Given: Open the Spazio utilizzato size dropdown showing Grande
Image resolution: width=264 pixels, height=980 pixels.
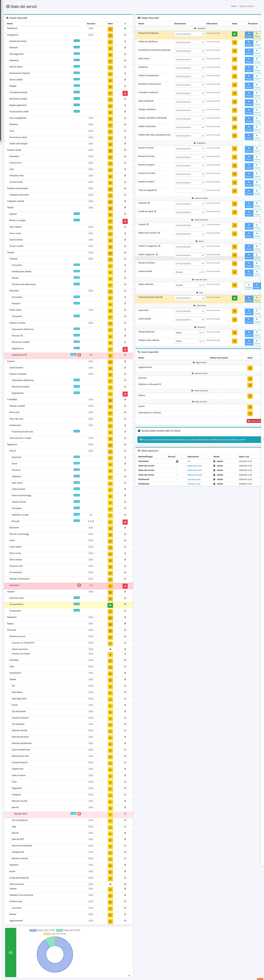Looking at the screenshot, I should [190, 285].
